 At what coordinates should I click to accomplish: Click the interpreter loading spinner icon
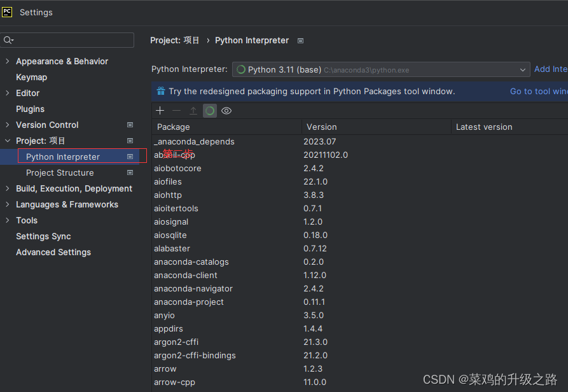click(x=241, y=69)
